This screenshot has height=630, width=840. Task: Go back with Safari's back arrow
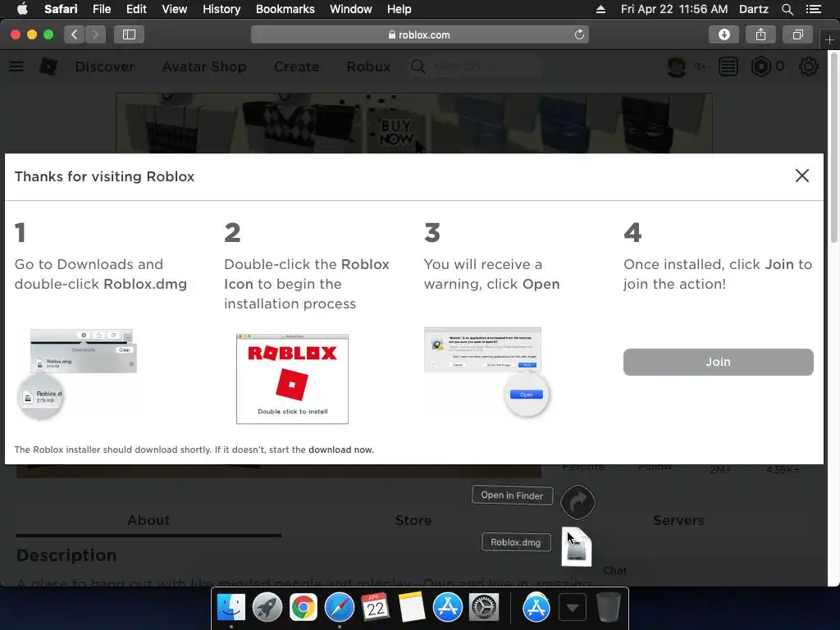coord(75,34)
